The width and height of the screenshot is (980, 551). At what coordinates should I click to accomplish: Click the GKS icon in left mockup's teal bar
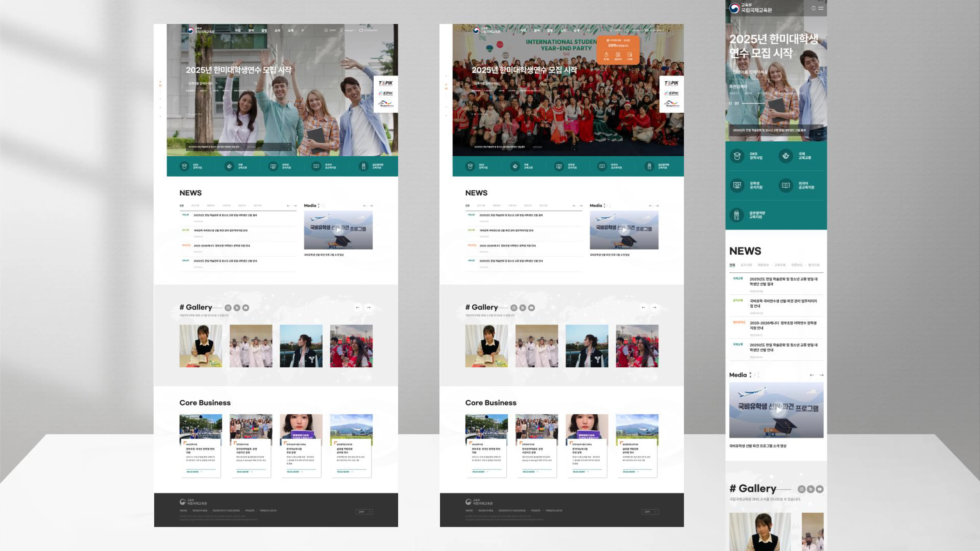pyautogui.click(x=184, y=166)
